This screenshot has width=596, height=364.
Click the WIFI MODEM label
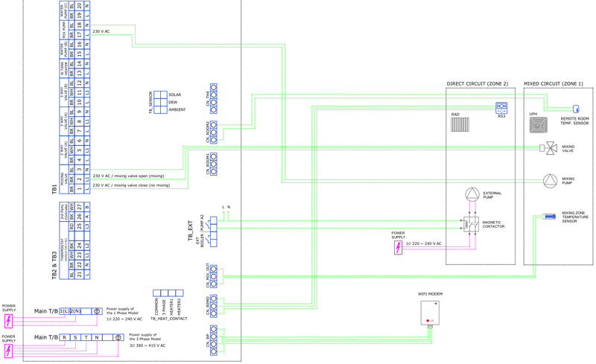[431, 294]
